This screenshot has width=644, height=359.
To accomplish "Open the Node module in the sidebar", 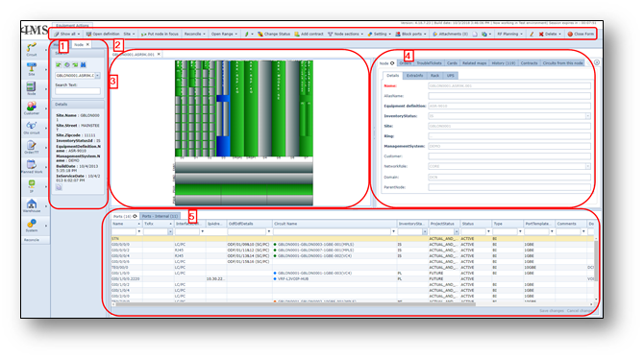I will point(32,88).
